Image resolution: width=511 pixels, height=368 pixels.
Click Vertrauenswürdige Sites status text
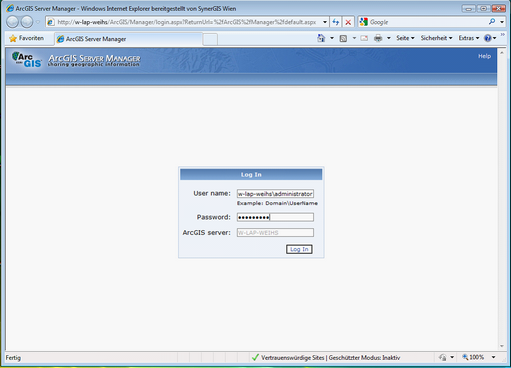pos(292,358)
